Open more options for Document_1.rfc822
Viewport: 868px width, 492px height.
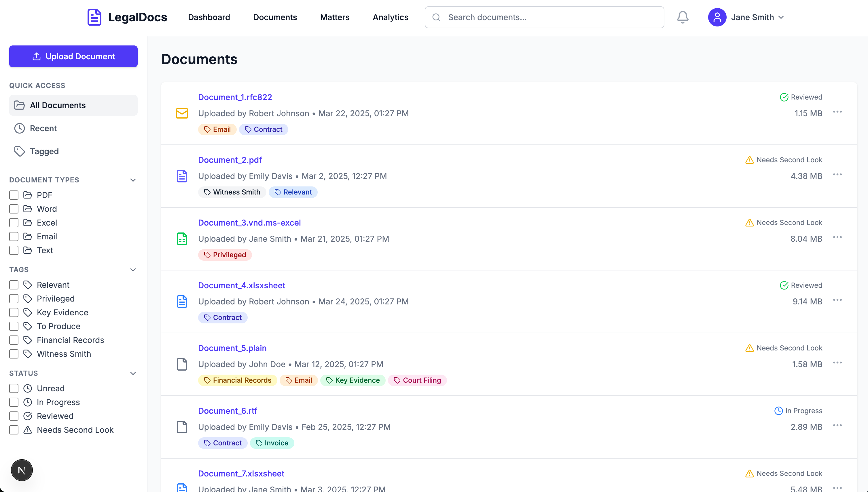coord(837,112)
